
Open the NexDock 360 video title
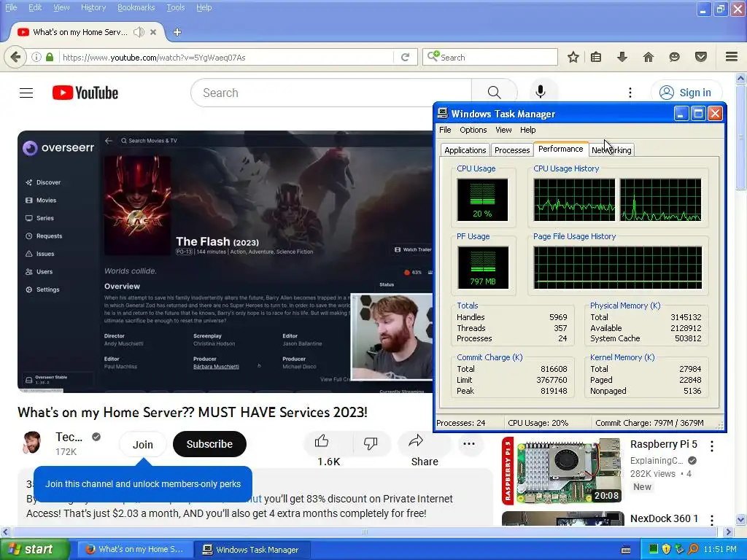(664, 518)
